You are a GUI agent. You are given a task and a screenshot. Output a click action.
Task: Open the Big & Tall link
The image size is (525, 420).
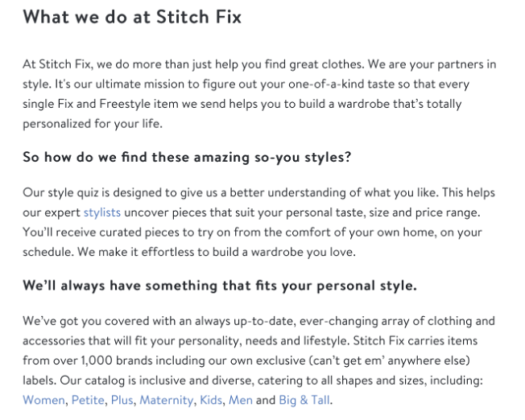(305, 399)
